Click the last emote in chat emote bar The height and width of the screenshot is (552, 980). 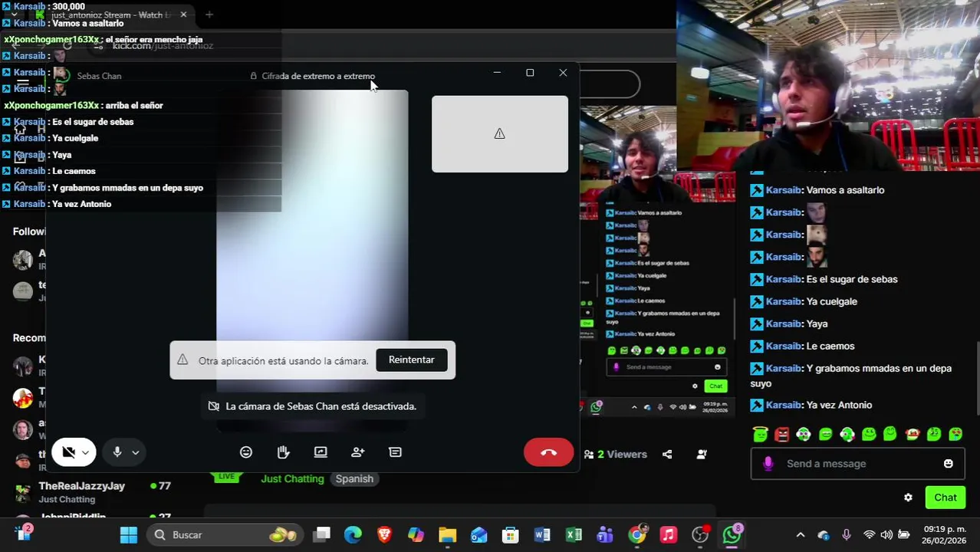(x=955, y=435)
